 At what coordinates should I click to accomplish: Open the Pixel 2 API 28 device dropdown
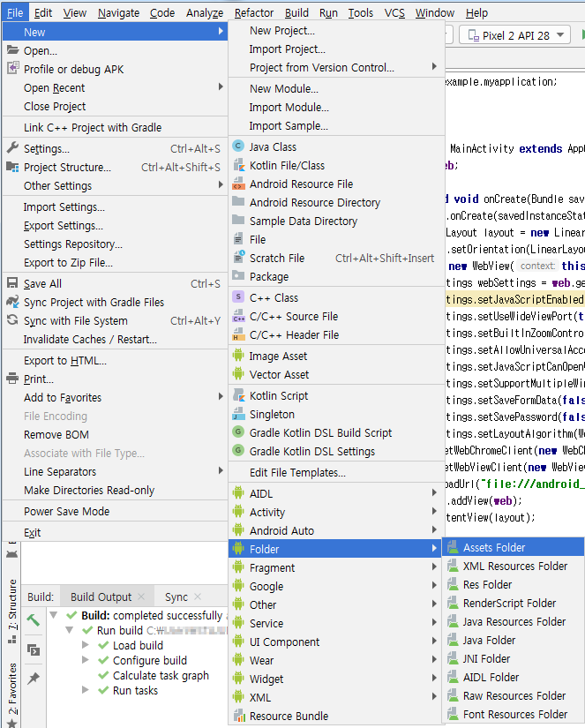coord(515,35)
